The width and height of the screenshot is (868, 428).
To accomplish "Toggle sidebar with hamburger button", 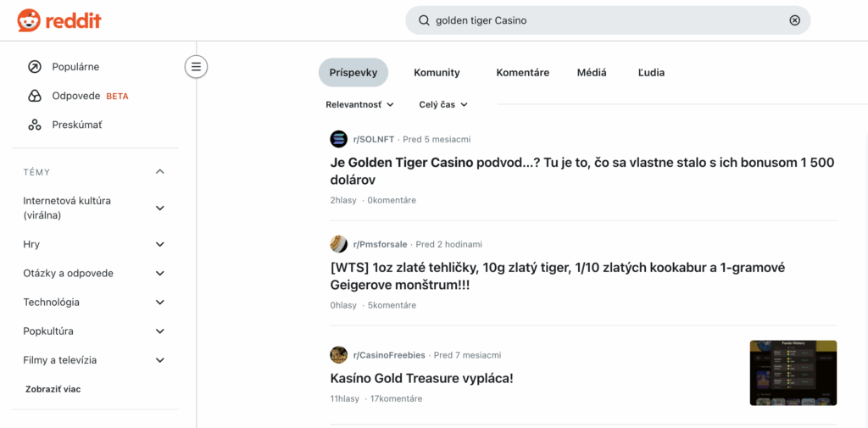I will pyautogui.click(x=196, y=66).
